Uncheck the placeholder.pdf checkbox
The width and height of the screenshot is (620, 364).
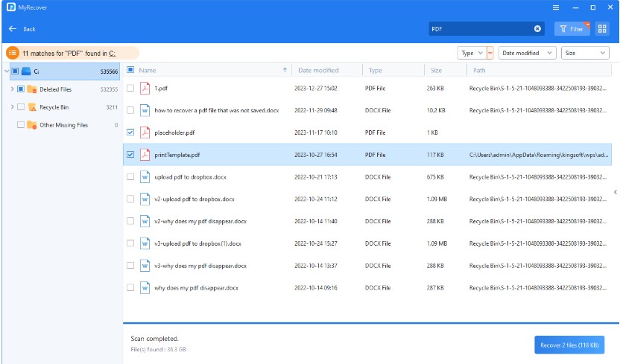pyautogui.click(x=131, y=132)
